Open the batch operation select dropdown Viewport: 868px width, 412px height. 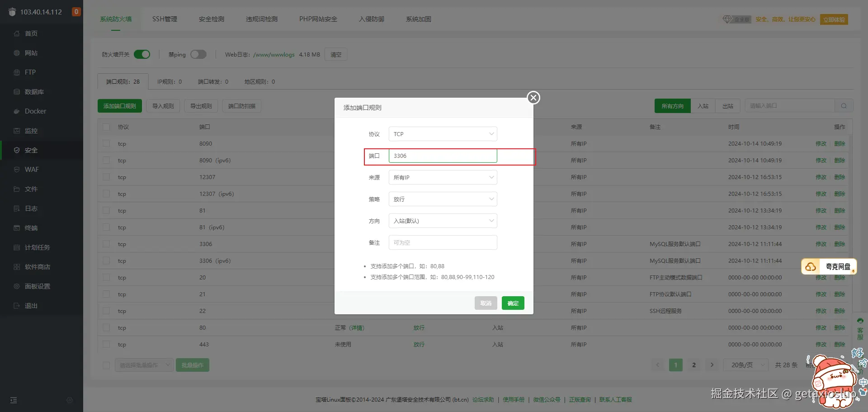[x=144, y=365]
